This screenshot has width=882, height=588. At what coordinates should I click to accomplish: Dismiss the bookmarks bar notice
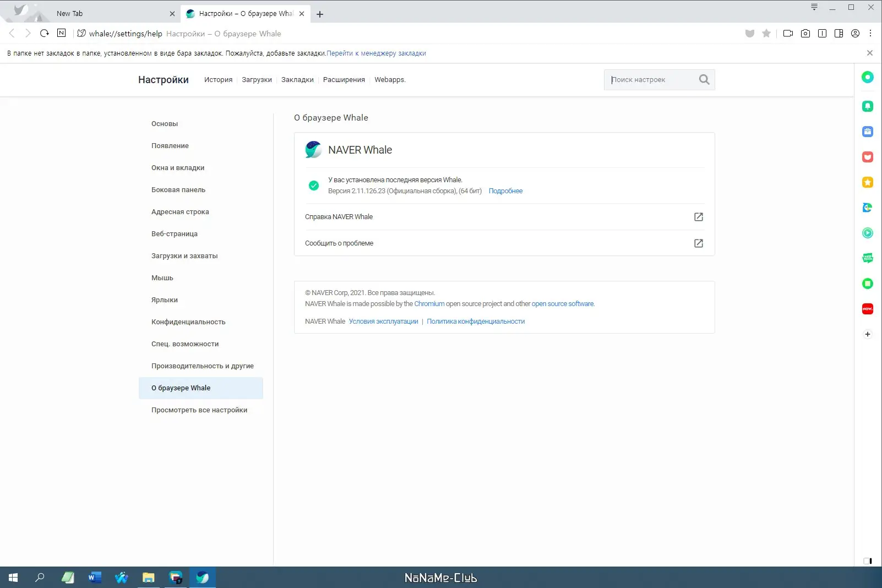tap(870, 53)
